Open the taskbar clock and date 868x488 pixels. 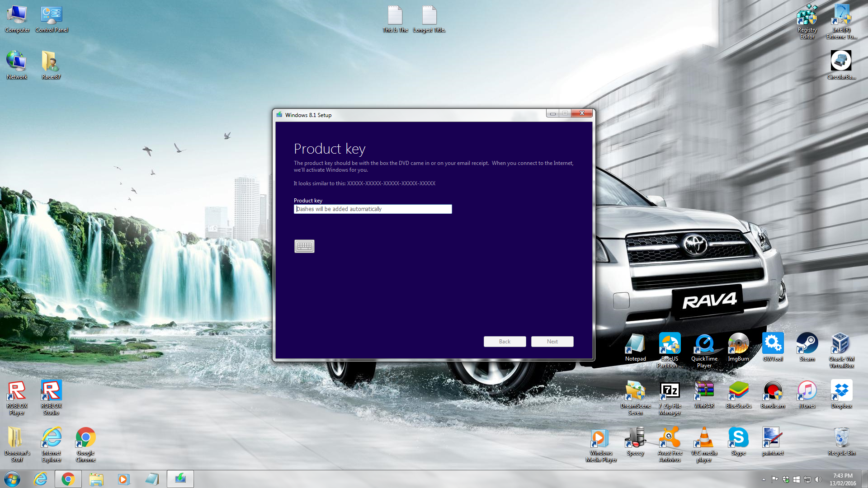(843, 479)
